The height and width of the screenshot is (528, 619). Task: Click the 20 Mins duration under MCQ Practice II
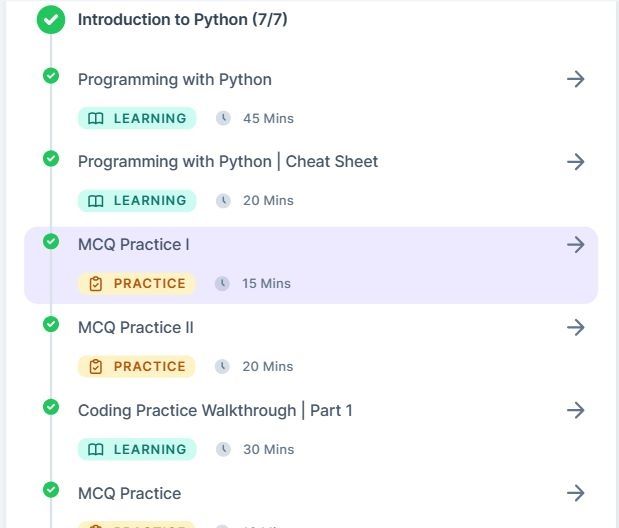pos(268,366)
